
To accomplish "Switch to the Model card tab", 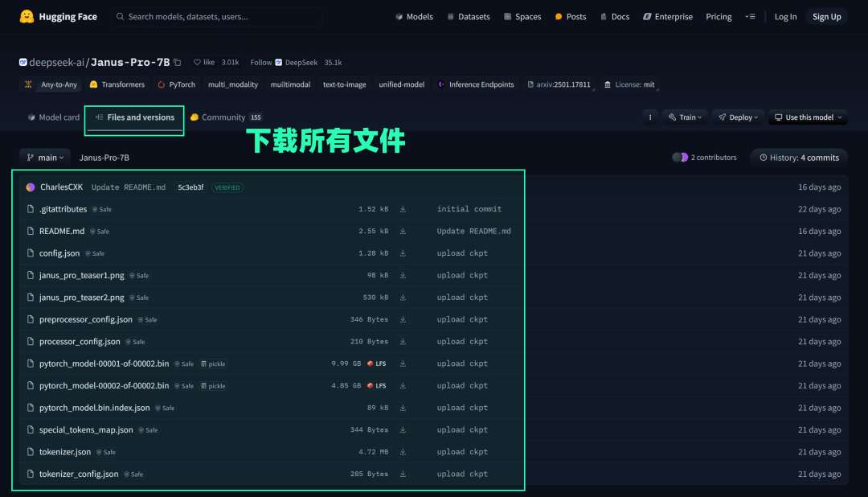I will pyautogui.click(x=53, y=117).
